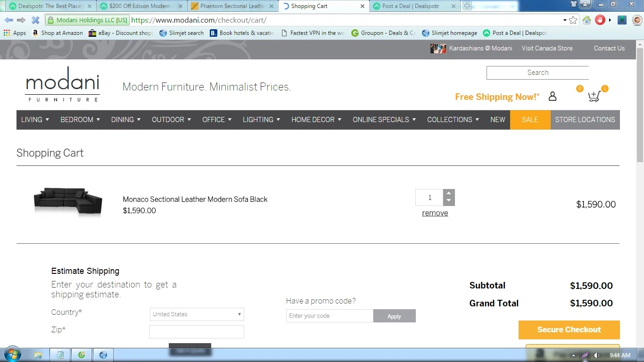Open address bar history dropdown arrow

click(565, 20)
